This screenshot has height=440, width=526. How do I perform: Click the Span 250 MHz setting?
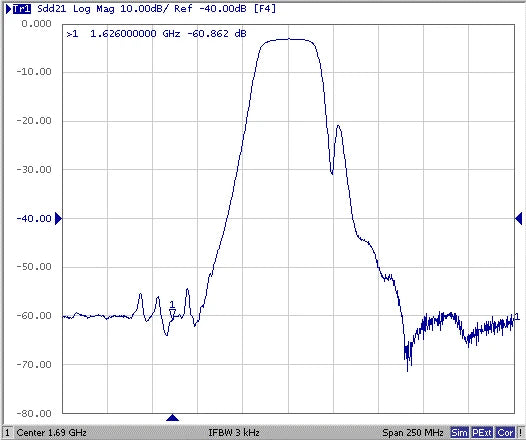(x=413, y=433)
